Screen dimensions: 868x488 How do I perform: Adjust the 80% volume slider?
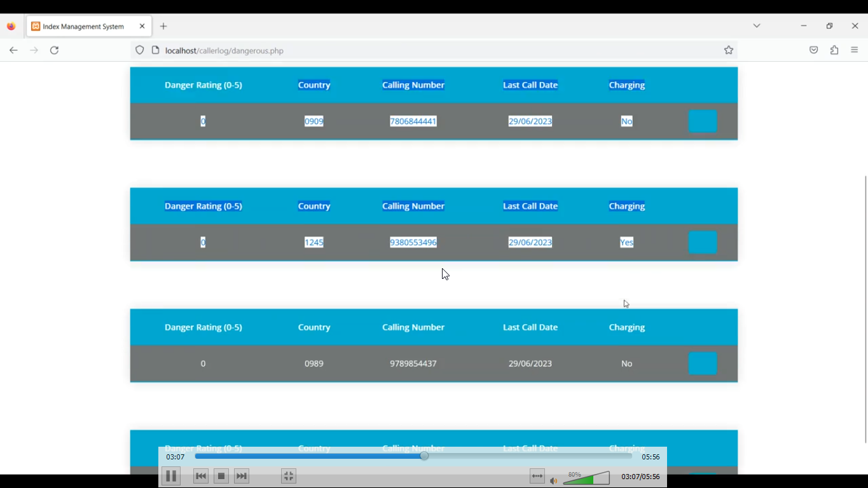586,478
